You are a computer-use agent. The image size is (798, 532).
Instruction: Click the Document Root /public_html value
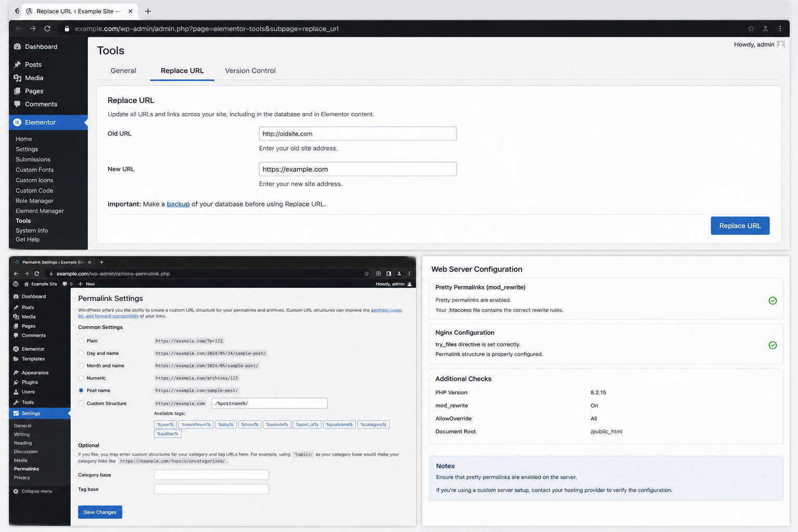click(x=606, y=432)
